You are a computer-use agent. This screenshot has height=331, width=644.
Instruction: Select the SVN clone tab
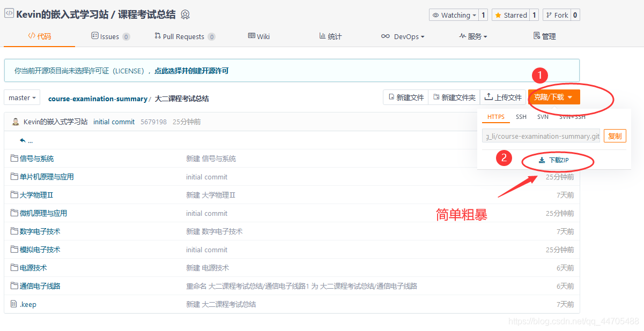point(543,117)
